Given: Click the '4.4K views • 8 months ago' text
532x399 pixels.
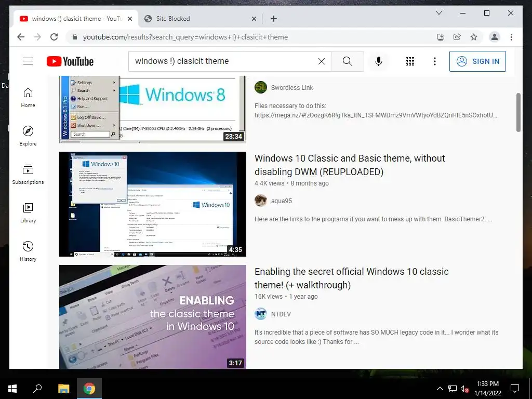Looking at the screenshot, I should (x=291, y=183).
